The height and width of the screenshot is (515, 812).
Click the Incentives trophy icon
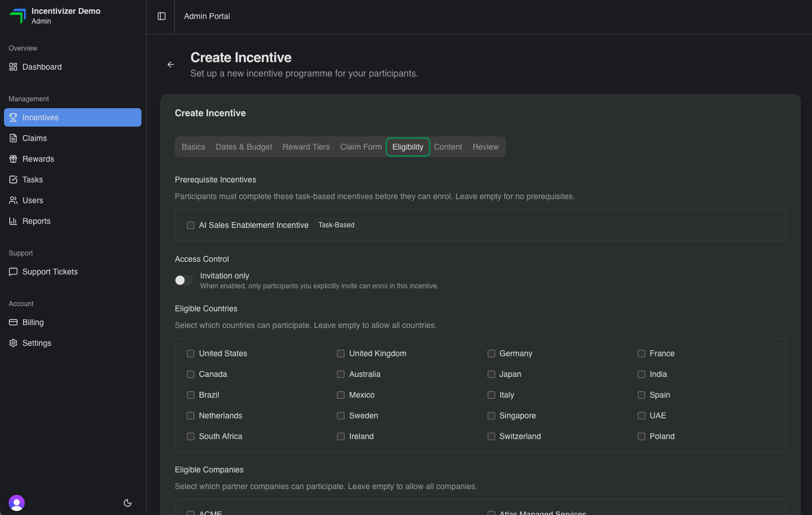point(13,117)
